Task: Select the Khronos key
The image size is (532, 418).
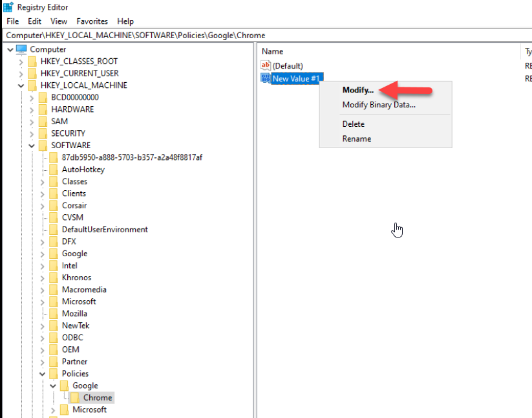Action: (x=76, y=278)
